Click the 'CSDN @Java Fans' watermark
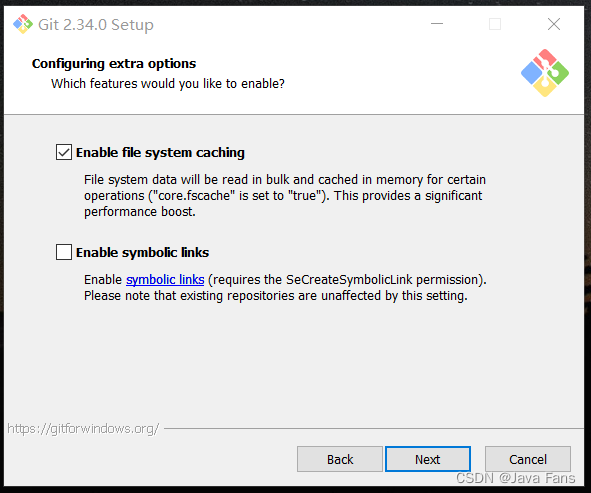The height and width of the screenshot is (493, 591). click(x=515, y=478)
